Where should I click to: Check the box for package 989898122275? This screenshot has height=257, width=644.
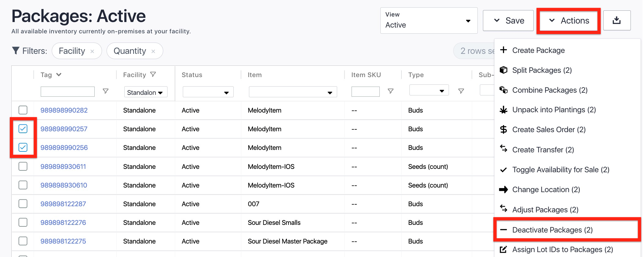point(23,241)
